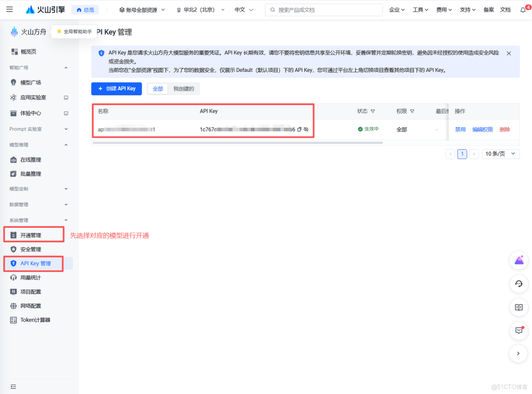Change page size via 10条/页 dropdown
Image resolution: width=532 pixels, height=394 pixels.
click(x=501, y=154)
